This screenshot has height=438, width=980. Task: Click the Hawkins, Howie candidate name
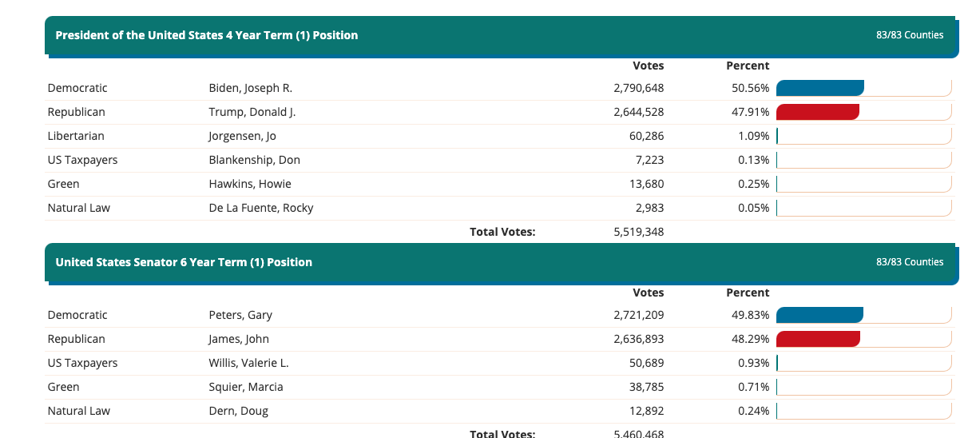250,184
